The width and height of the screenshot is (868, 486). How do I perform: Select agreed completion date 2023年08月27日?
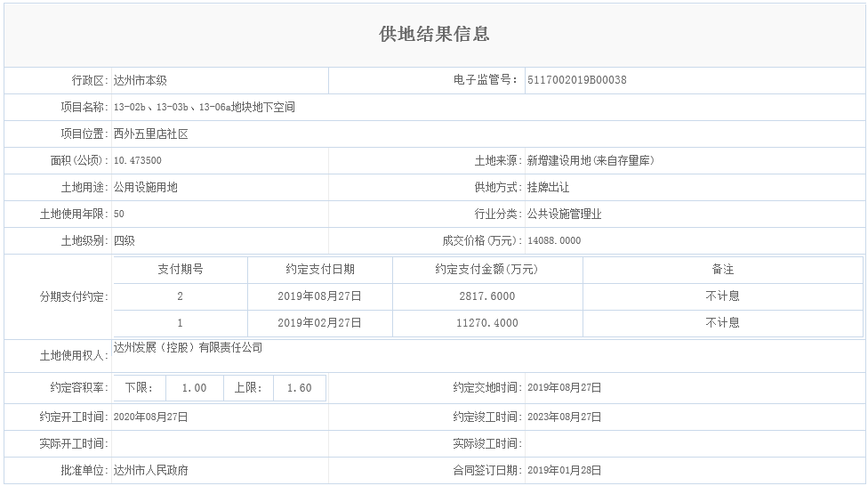click(564, 417)
